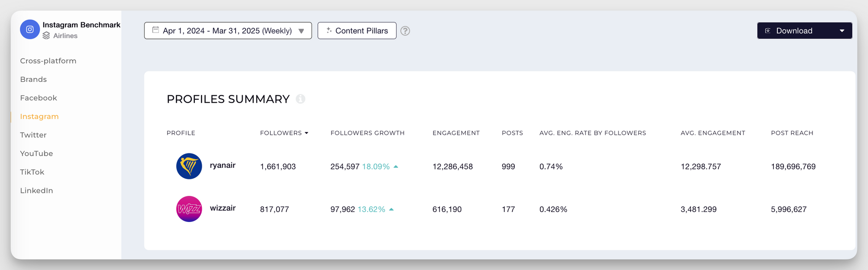Click the wizzair profile logo
Screen dimensions: 868x270
point(189,209)
